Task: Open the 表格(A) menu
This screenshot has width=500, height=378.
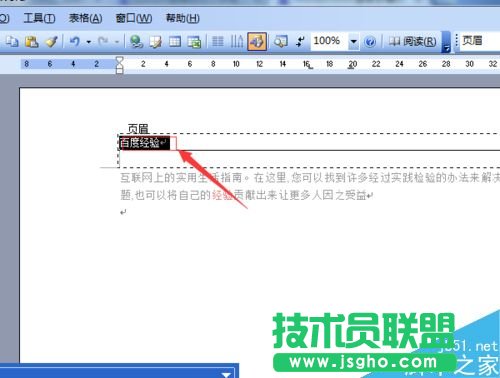Action: point(85,18)
